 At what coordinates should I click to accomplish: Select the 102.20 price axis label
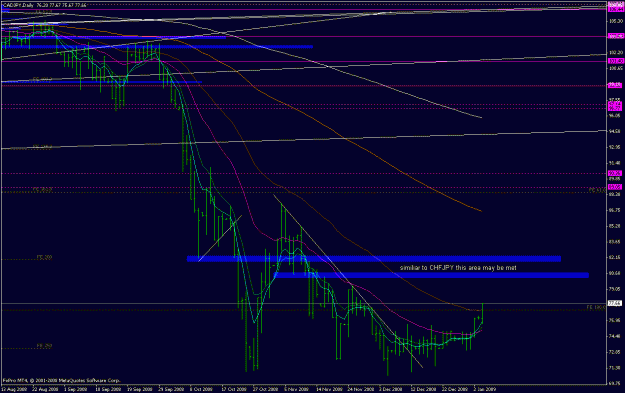(615, 52)
